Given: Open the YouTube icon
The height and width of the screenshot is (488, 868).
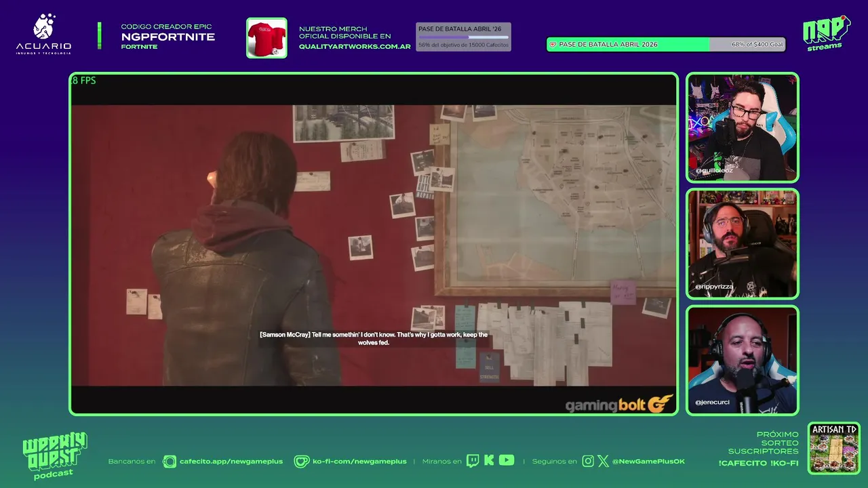Looking at the screenshot, I should [507, 461].
